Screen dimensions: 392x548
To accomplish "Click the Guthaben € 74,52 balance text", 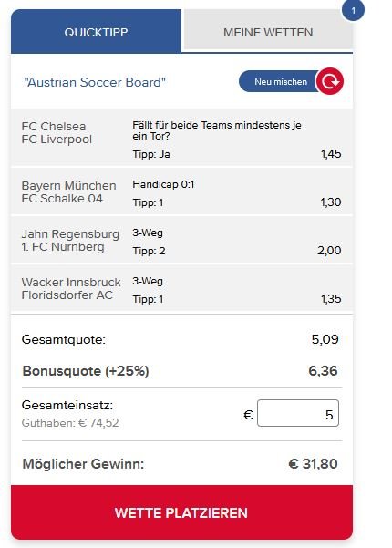I will (x=70, y=423).
